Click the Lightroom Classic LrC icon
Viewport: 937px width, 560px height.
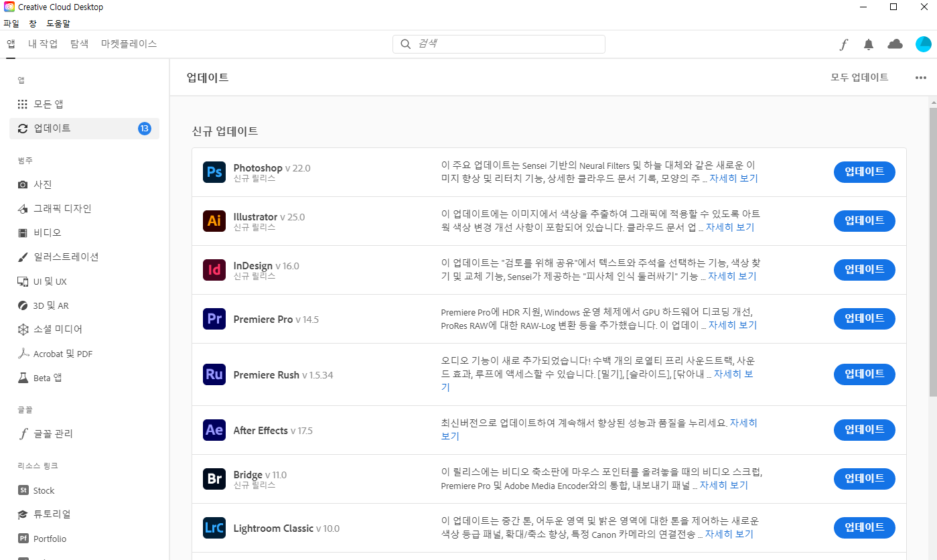click(214, 528)
